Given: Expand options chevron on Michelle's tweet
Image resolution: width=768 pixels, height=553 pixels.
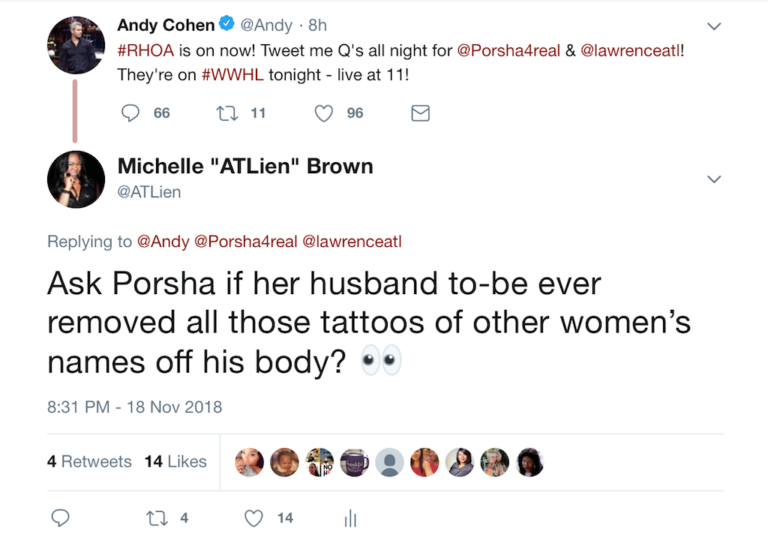Looking at the screenshot, I should pos(714,179).
